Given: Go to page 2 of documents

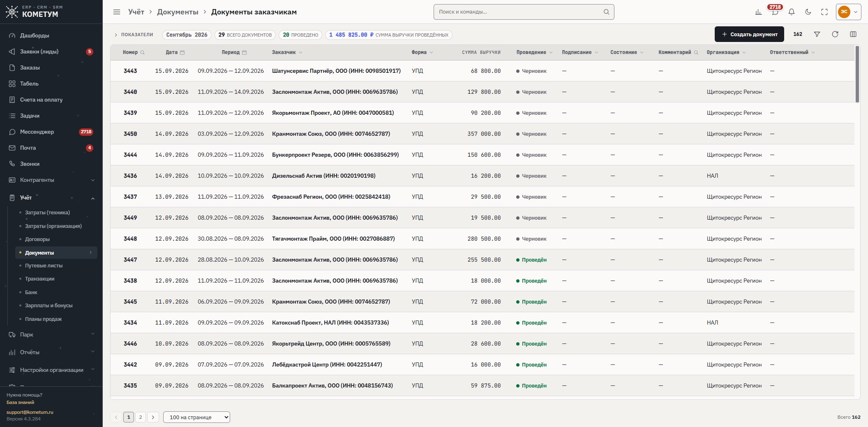Looking at the screenshot, I should pyautogui.click(x=141, y=417).
